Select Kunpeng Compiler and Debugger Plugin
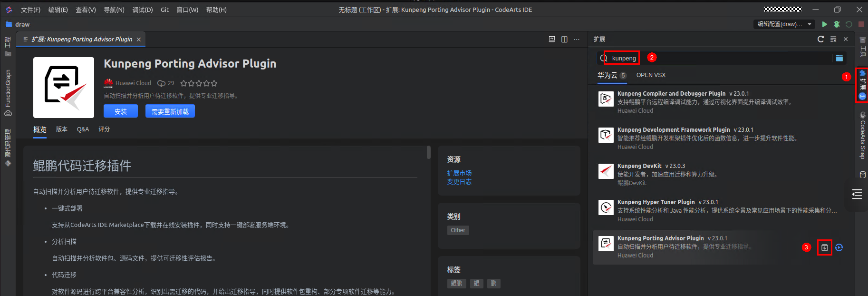The width and height of the screenshot is (868, 296). 721,102
